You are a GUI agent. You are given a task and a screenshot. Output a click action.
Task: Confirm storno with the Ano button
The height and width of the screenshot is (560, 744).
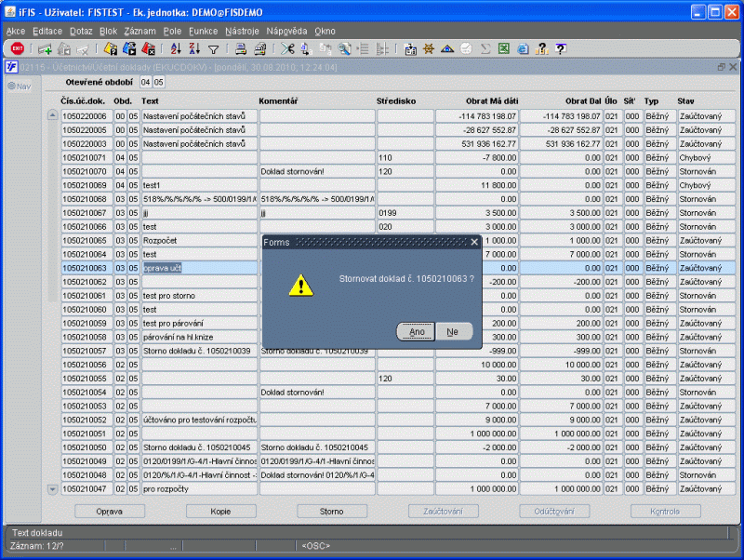(417, 331)
